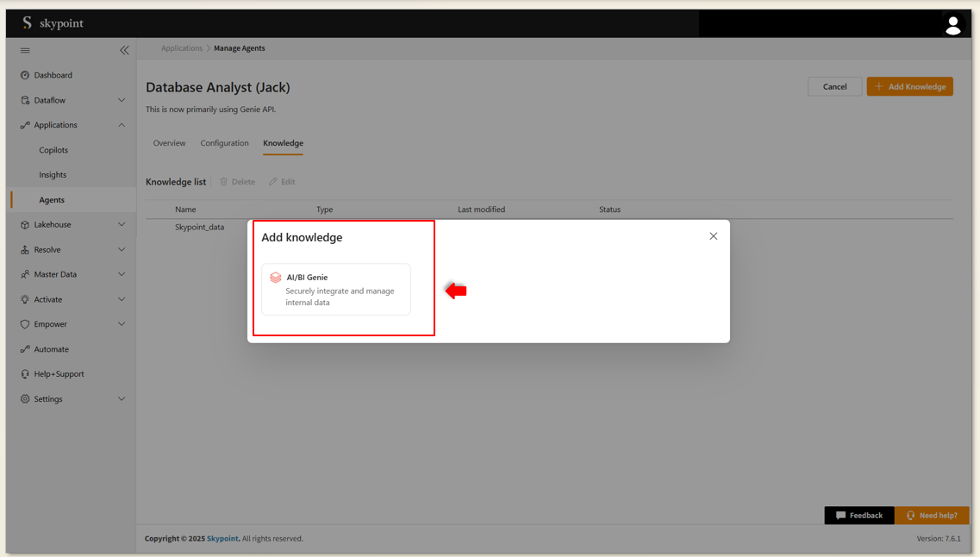Click the Add Knowledge button
This screenshot has width=980, height=557.
tap(909, 86)
